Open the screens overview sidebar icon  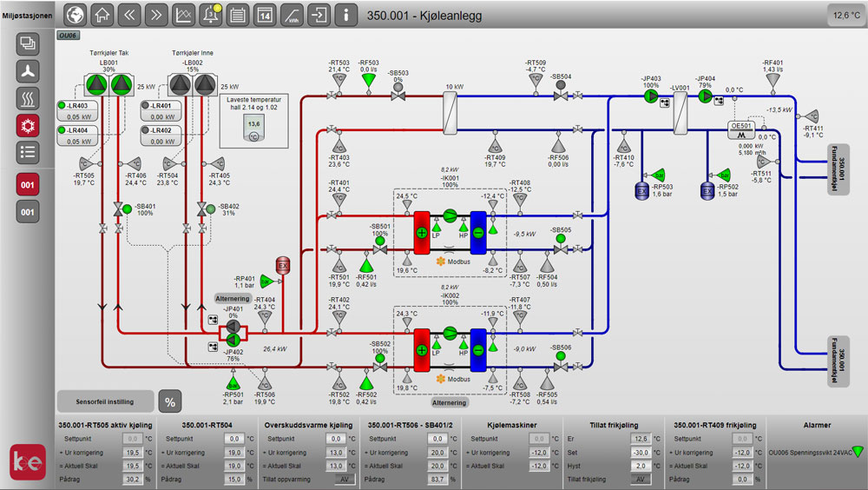point(28,43)
